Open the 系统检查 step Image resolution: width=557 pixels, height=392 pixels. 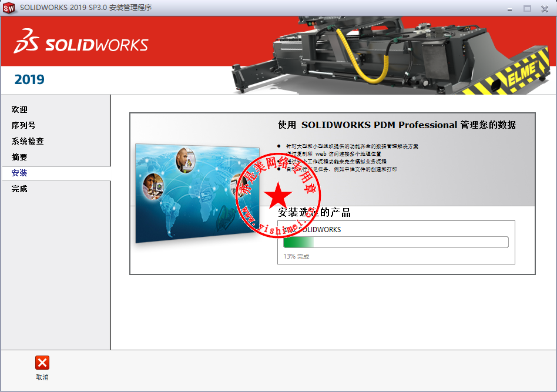pyautogui.click(x=28, y=141)
